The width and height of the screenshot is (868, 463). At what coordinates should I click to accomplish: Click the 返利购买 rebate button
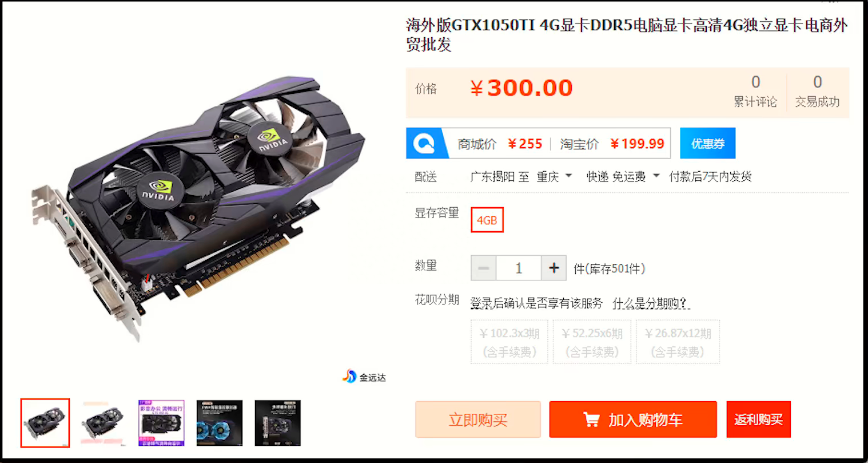point(758,420)
